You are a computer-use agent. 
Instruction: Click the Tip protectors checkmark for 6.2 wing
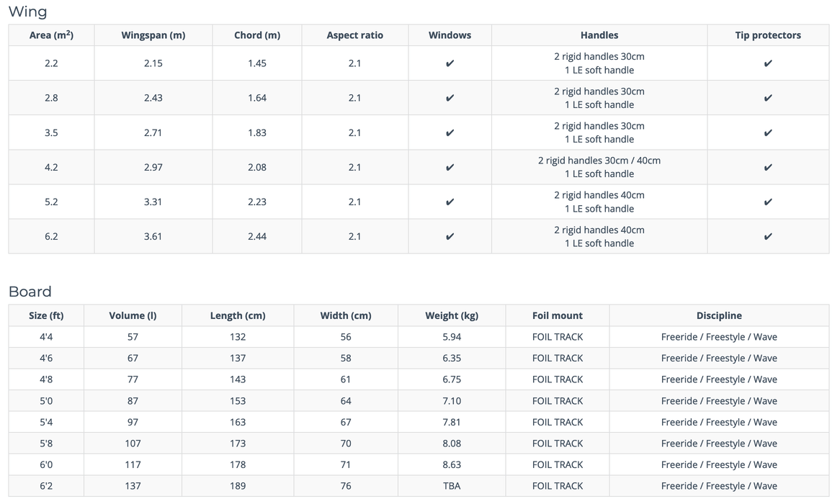click(x=768, y=236)
